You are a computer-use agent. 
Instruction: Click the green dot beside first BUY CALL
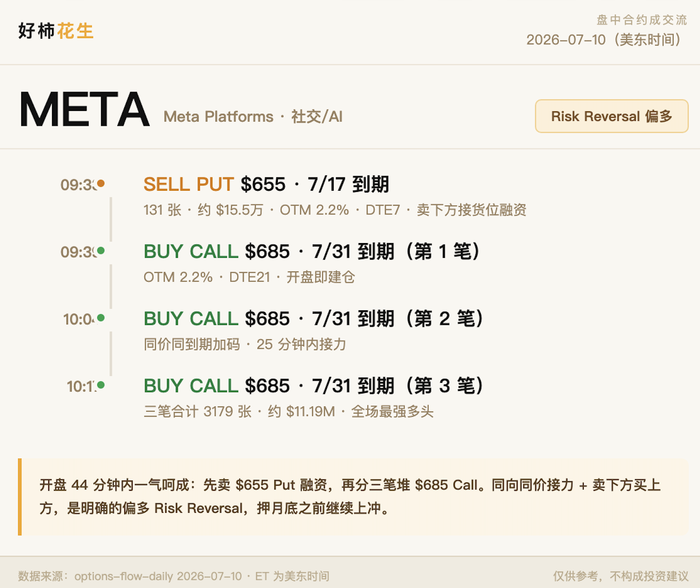pos(101,251)
